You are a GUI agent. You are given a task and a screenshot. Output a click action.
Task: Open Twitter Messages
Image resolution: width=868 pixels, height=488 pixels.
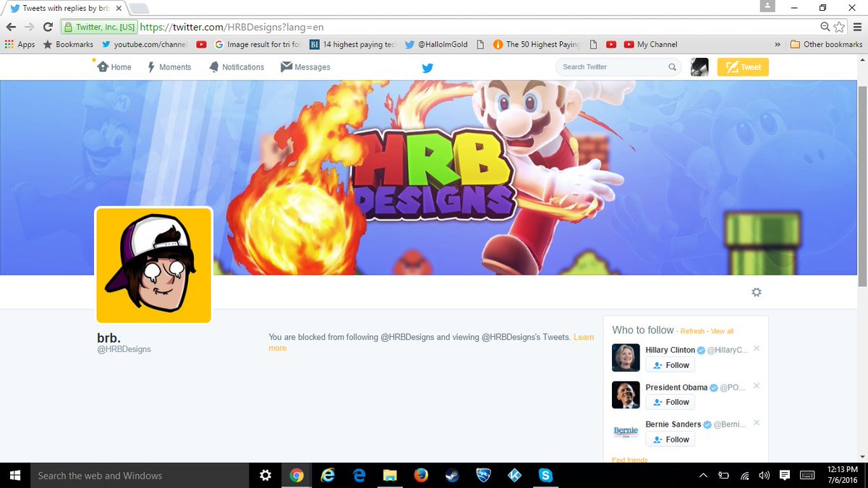305,67
